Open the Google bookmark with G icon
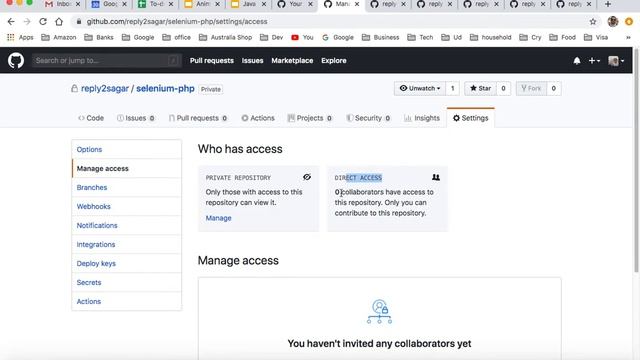This screenshot has height=360, width=640. [x=338, y=37]
